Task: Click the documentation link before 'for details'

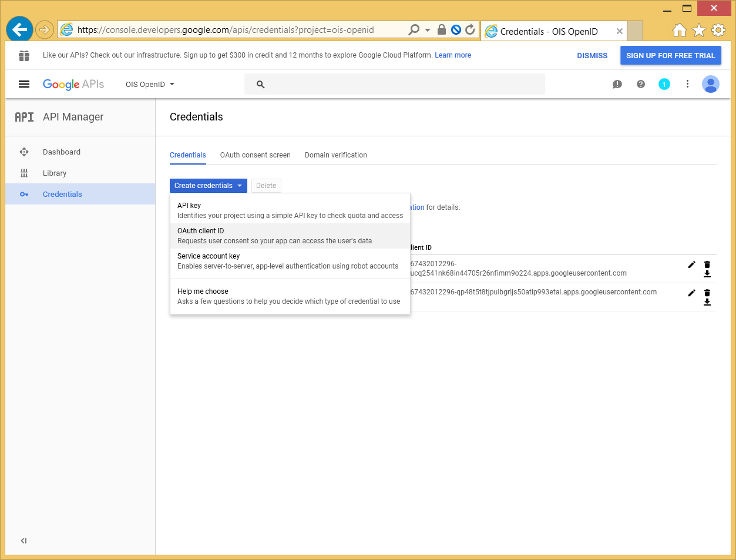Action: click(x=417, y=207)
